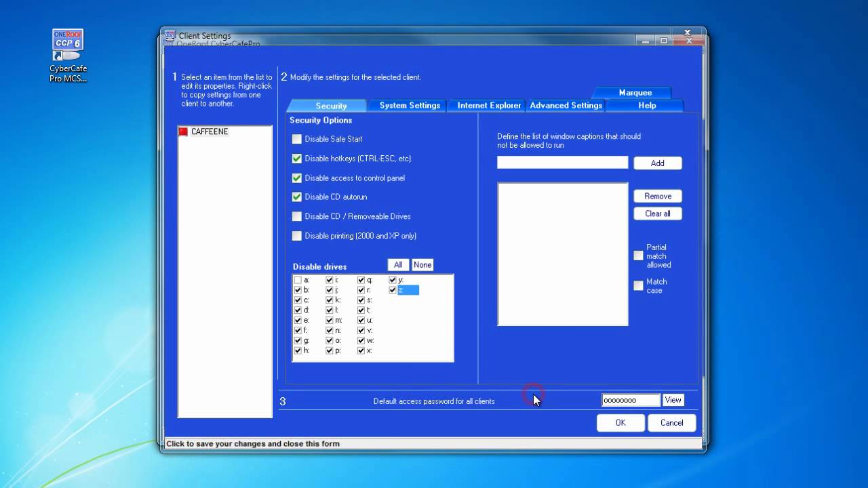Viewport: 868px width, 488px height.
Task: Open the Marquee tab
Action: point(635,93)
